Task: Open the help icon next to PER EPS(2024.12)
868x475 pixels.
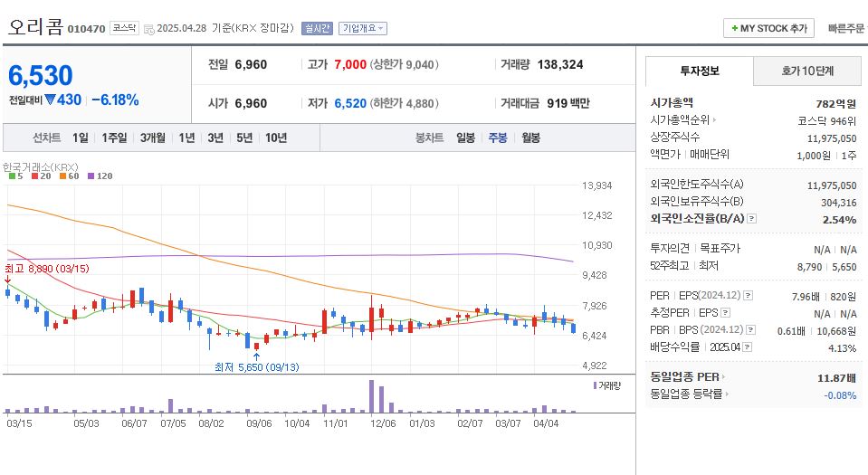Action: (x=748, y=296)
